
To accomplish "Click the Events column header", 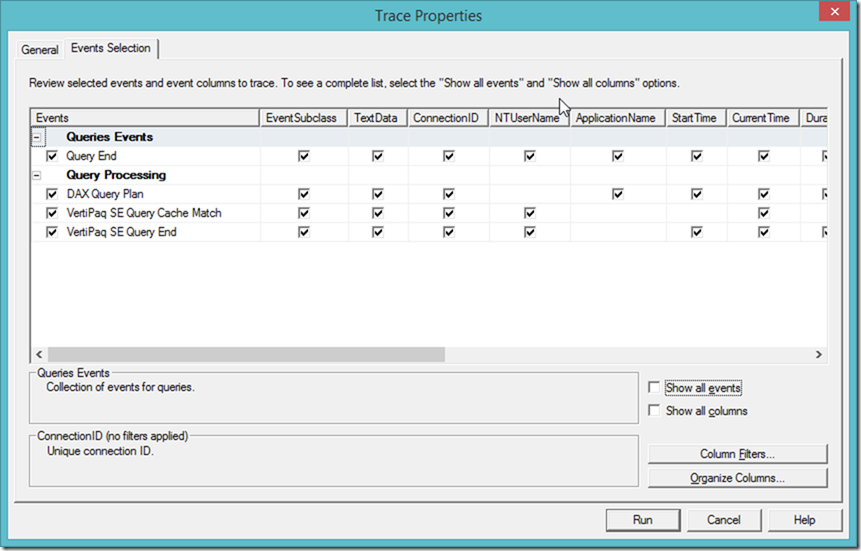I will [145, 118].
